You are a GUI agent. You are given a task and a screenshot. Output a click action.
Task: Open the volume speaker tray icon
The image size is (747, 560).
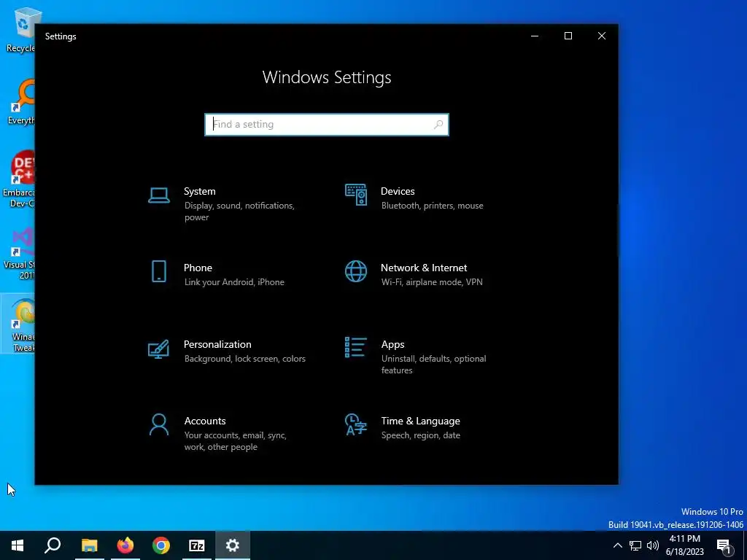coord(653,545)
